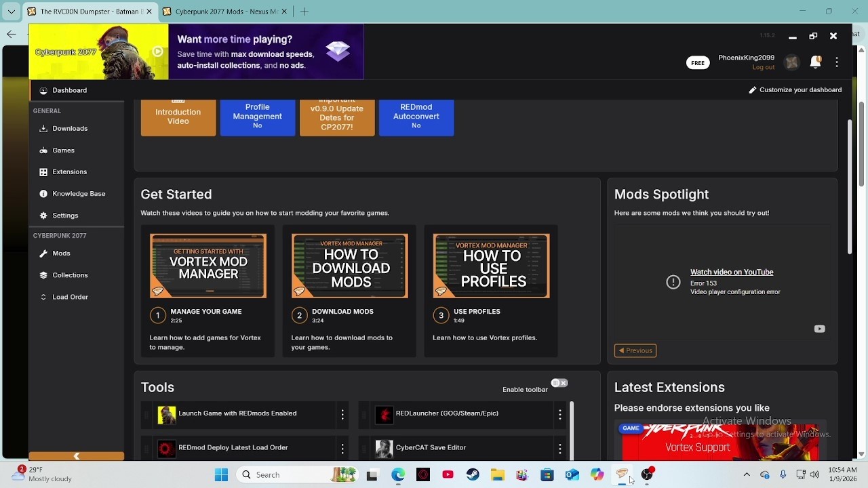The width and height of the screenshot is (868, 488).
Task: Click the Error 153 warning icon
Action: (673, 282)
